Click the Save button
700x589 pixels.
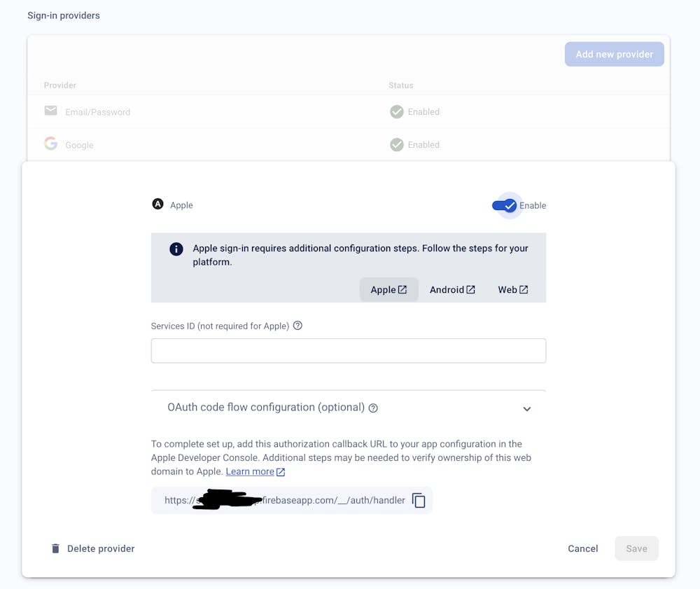pos(636,548)
